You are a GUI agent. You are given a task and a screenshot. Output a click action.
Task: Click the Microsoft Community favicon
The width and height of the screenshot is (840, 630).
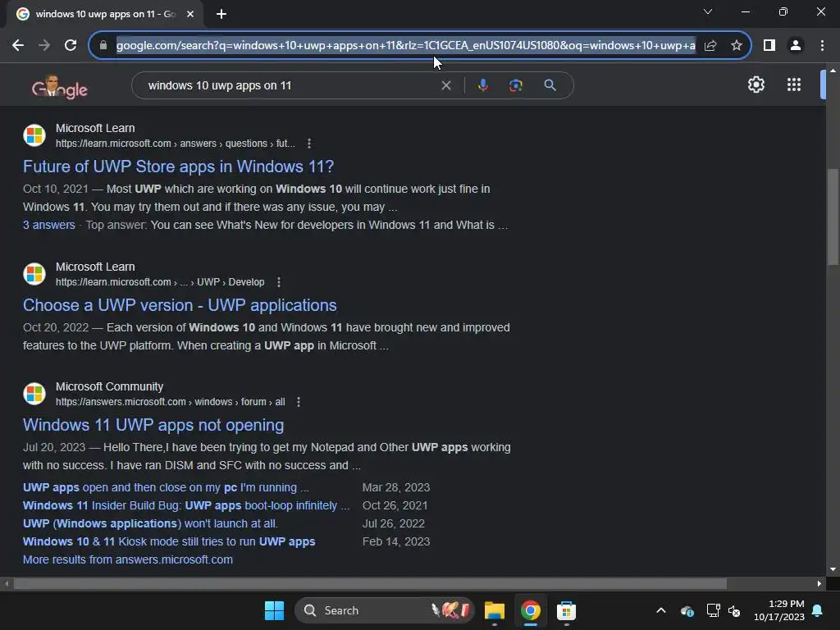(34, 394)
